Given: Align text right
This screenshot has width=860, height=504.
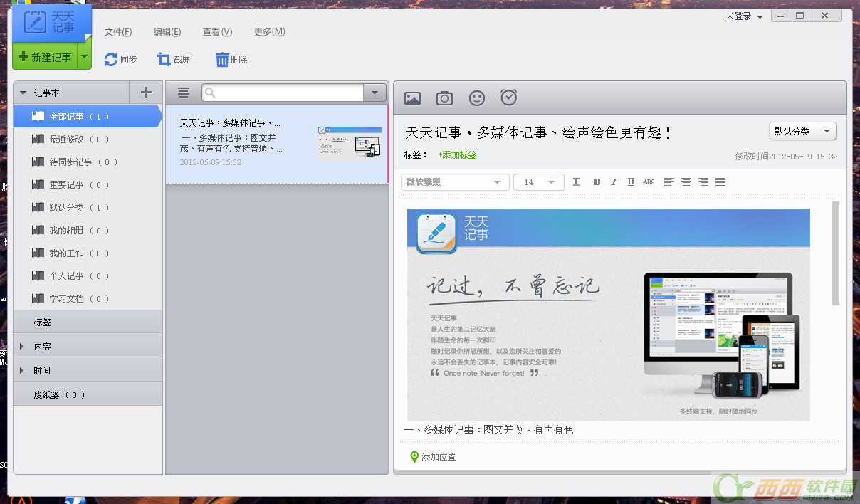Looking at the screenshot, I should [x=703, y=182].
